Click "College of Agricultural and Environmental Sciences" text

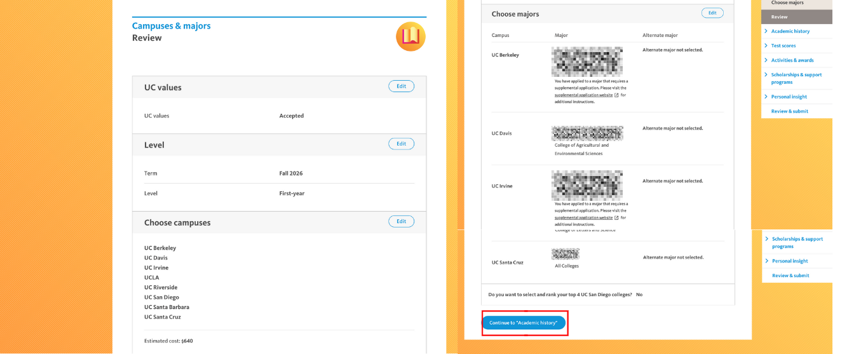[581, 149]
